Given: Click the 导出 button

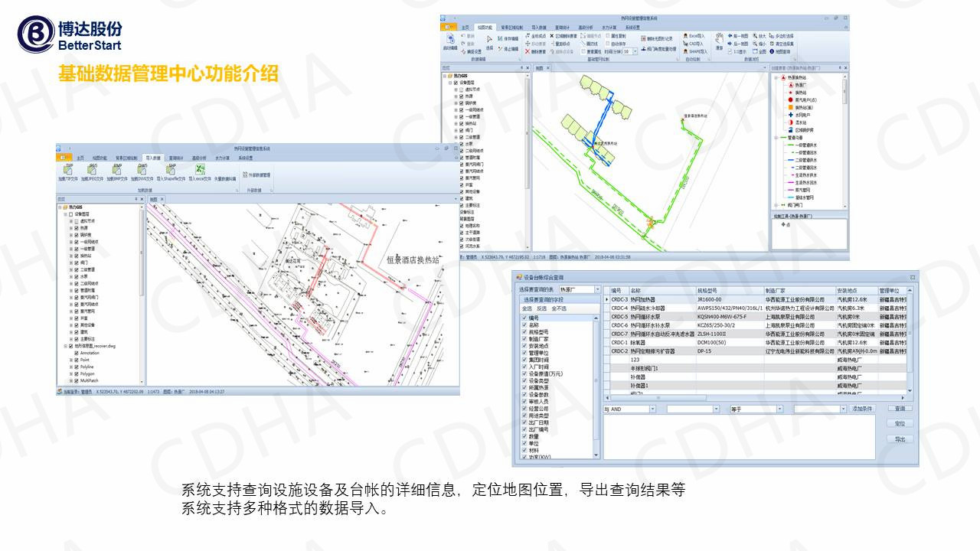Looking at the screenshot, I should tap(900, 439).
